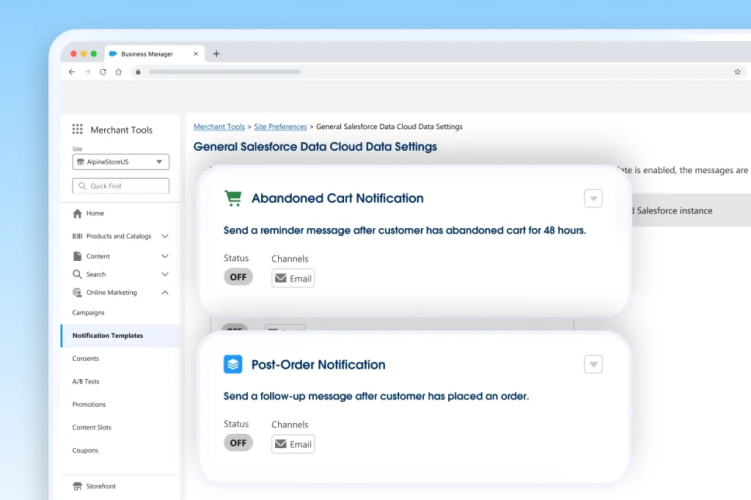
Task: Click the General Salesforce Data Cloud Data Settings heading
Action: click(x=315, y=147)
